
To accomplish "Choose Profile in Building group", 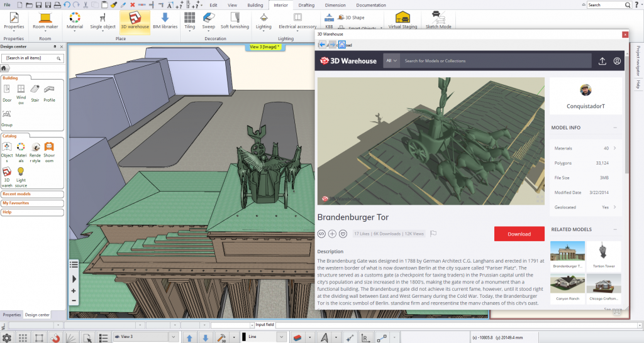I will click(49, 93).
